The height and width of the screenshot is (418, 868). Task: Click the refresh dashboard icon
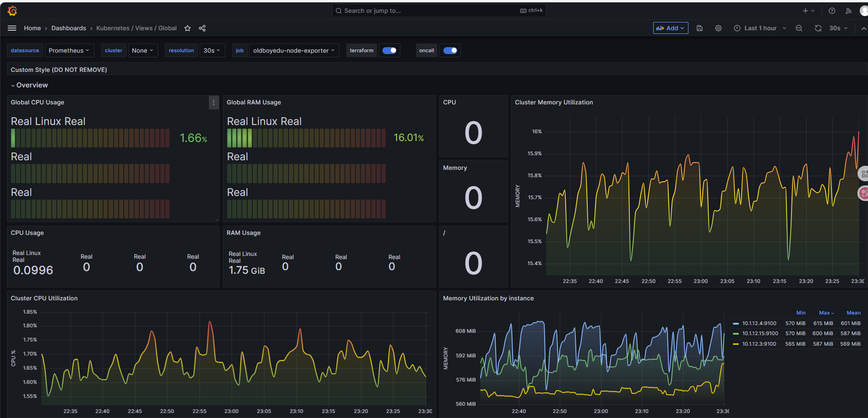point(818,28)
